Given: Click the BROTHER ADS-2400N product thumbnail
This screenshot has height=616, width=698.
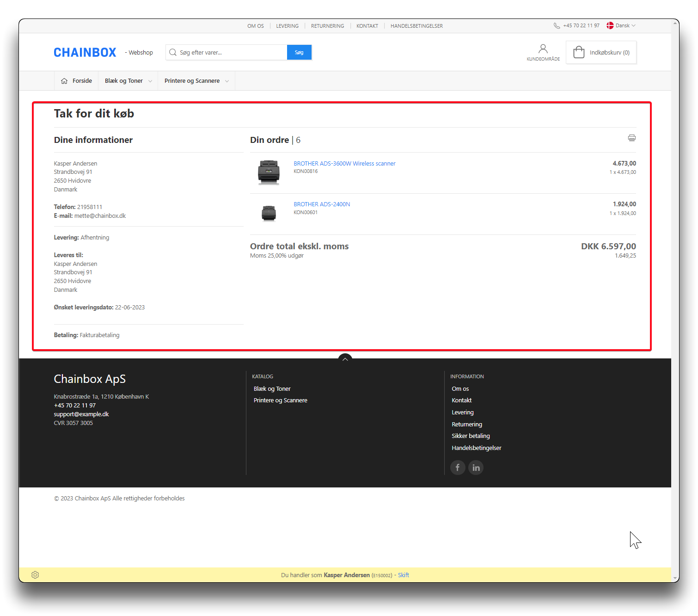Looking at the screenshot, I should (269, 213).
